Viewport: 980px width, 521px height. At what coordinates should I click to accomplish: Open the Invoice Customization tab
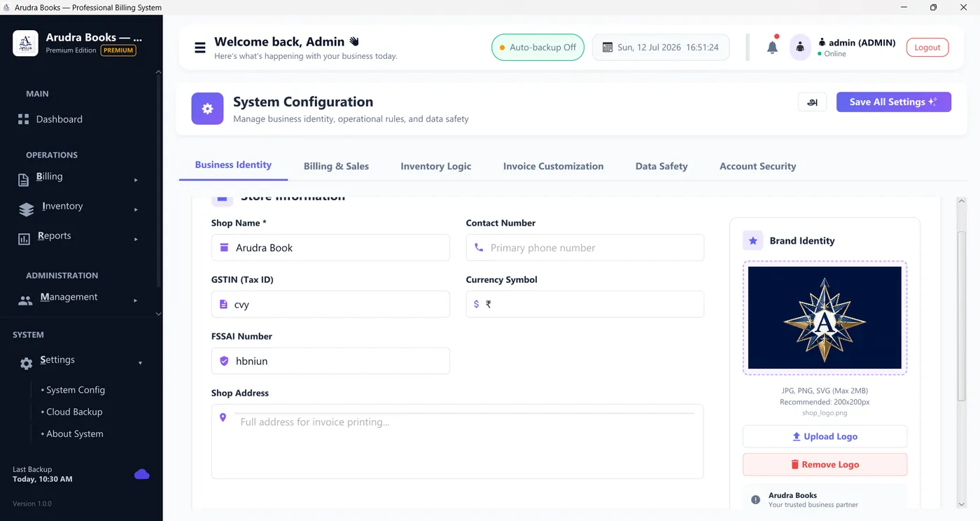[x=553, y=167]
